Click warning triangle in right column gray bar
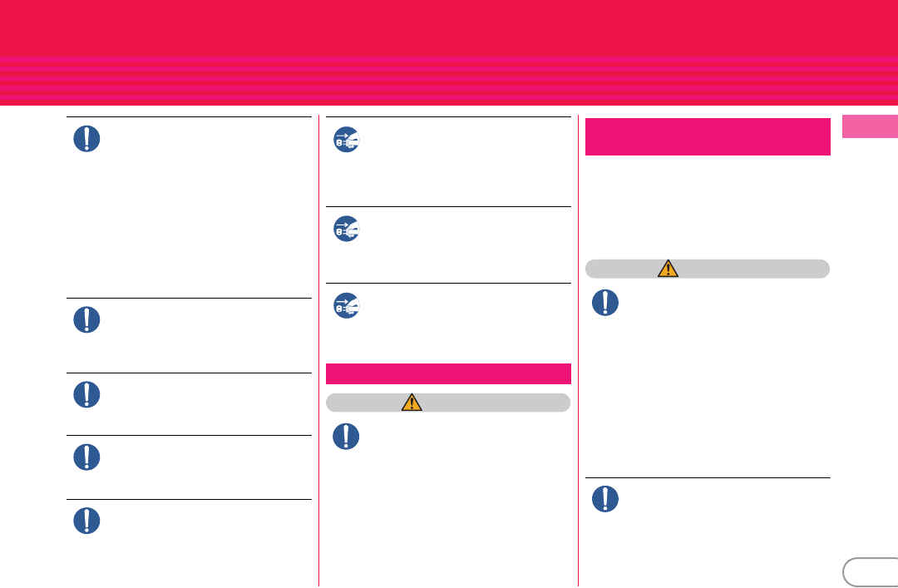The width and height of the screenshot is (898, 588). pyautogui.click(x=668, y=268)
